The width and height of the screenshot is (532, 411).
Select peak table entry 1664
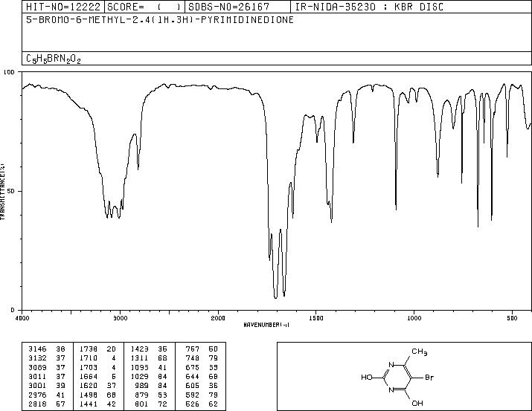point(97,376)
